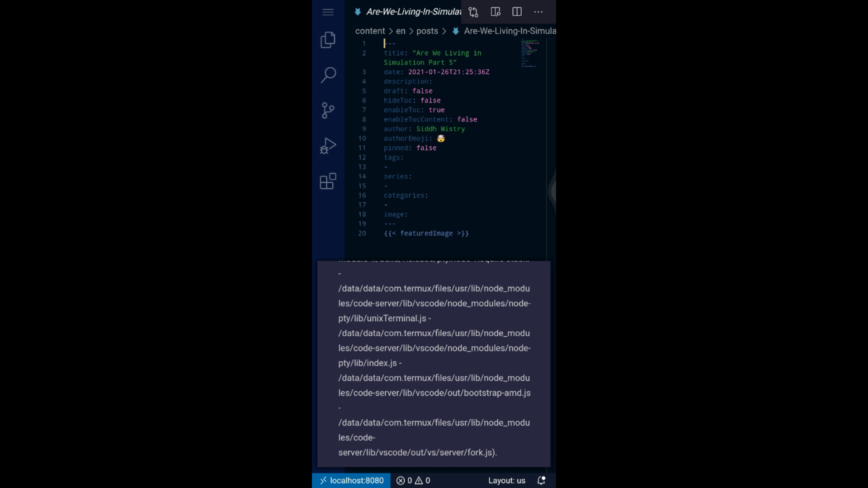Expand the posts breadcrumb dropdown
Viewport: 868px width, 488px height.
tap(426, 31)
